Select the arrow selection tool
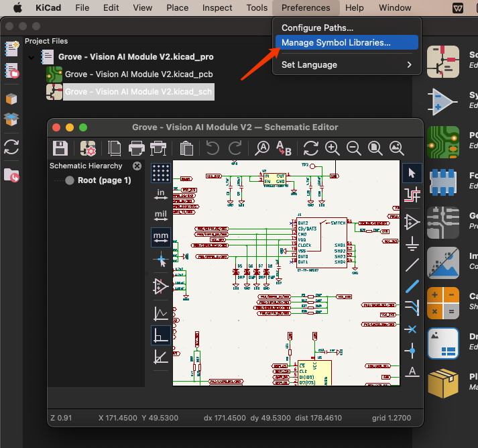Screen dimensions: 478x448 coord(412,173)
